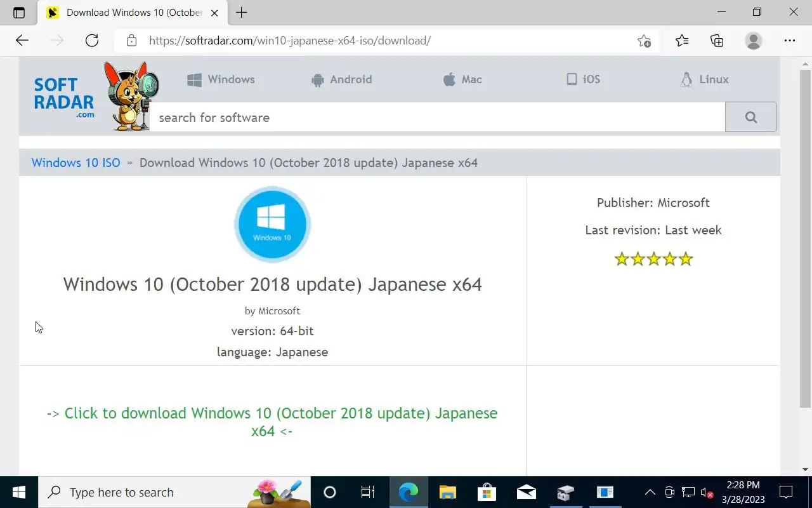Image resolution: width=812 pixels, height=508 pixels.
Task: Open the Favorites list
Action: point(682,41)
